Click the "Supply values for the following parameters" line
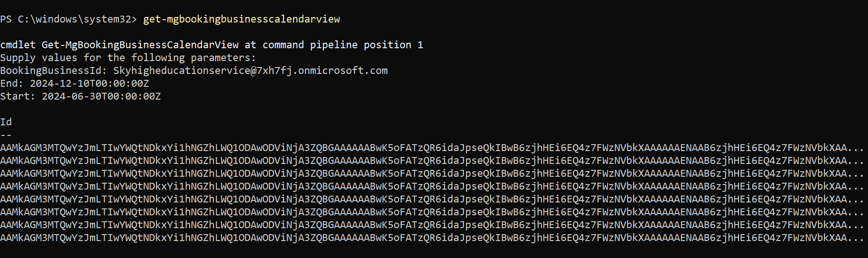 tap(128, 58)
